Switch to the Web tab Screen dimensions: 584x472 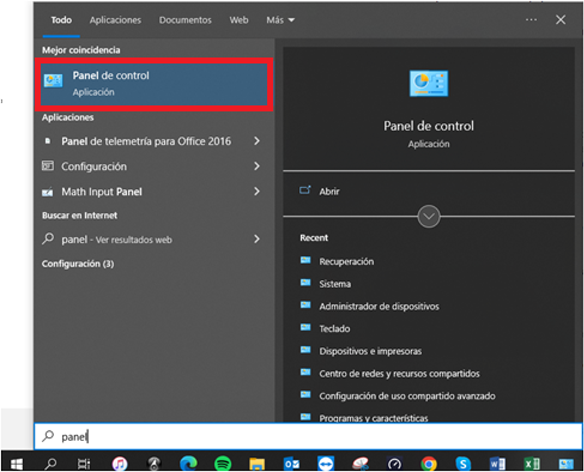239,20
